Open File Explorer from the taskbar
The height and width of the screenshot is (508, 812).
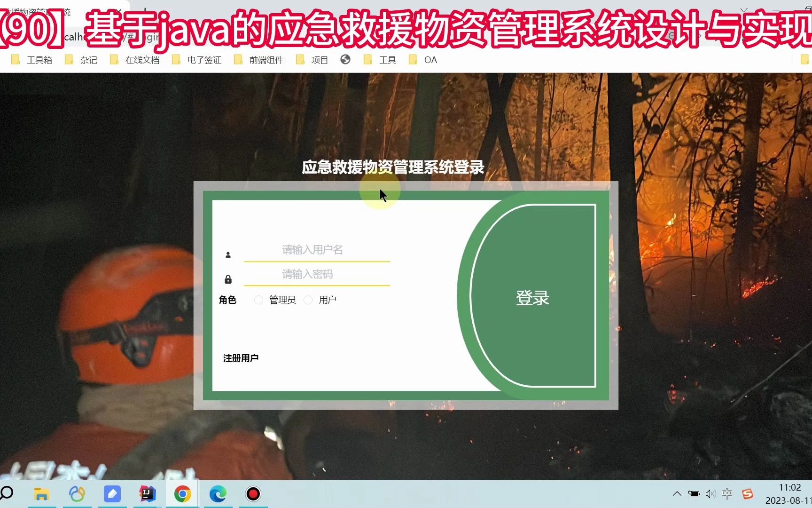[x=42, y=494]
